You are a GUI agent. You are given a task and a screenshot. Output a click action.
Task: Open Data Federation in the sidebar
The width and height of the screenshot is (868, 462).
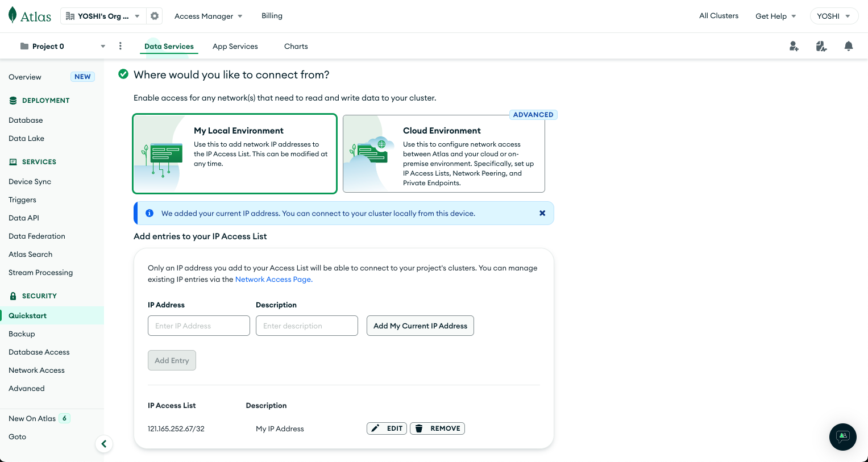pos(37,236)
